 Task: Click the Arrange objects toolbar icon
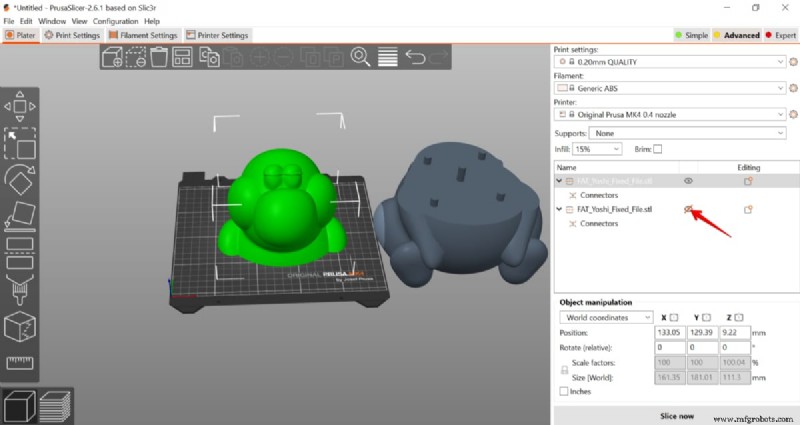pos(182,57)
